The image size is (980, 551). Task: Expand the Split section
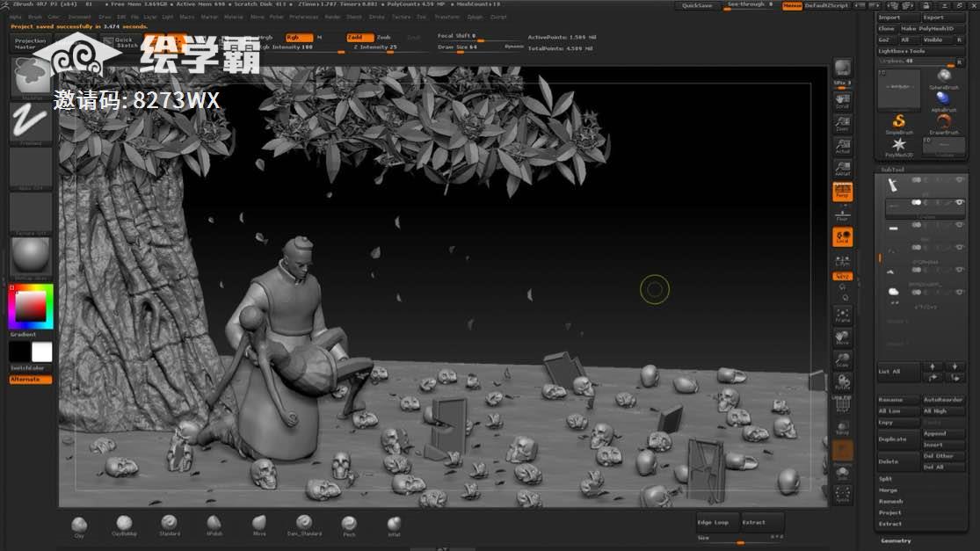click(x=885, y=479)
